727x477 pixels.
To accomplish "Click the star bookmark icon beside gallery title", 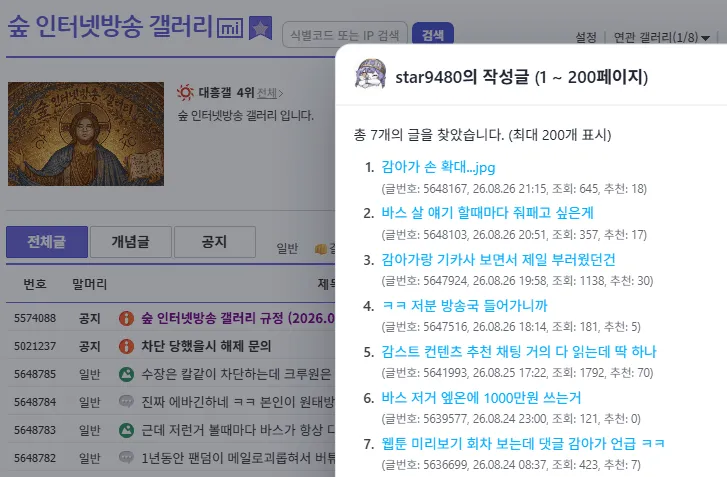I will pos(261,28).
